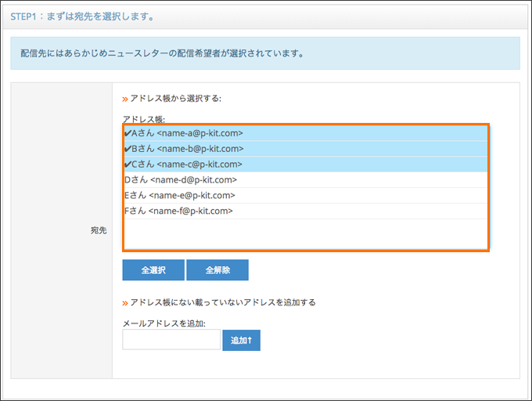Image resolution: width=532 pixels, height=401 pixels.
Task: Click the orange arrows before アドレス帳にない heading
Action: tap(125, 303)
